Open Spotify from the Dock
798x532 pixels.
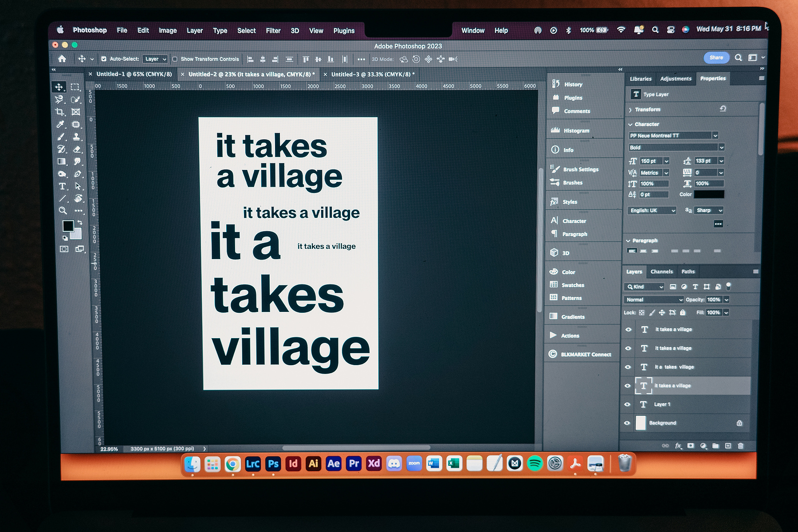pyautogui.click(x=535, y=464)
